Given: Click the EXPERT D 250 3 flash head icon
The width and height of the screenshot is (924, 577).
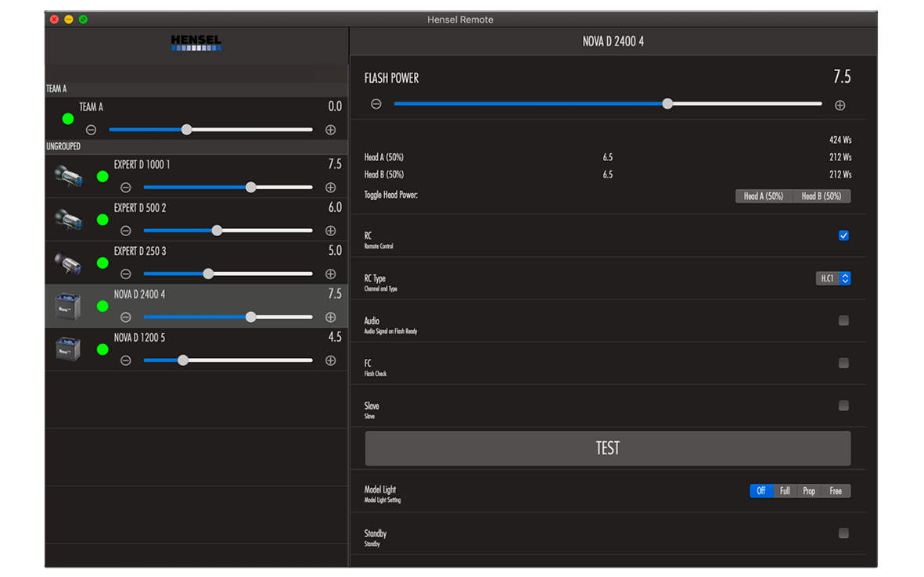Looking at the screenshot, I should pyautogui.click(x=68, y=263).
